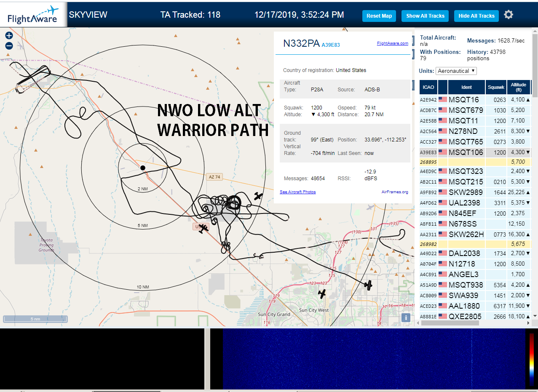
Task: Click the US flag in DAL2038 row
Action: coord(443,253)
